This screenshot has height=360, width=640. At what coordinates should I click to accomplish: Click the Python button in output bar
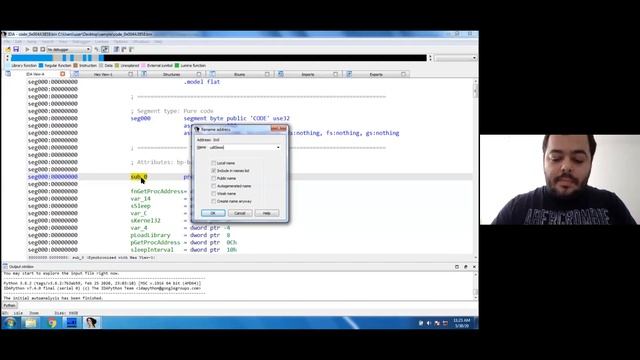point(9,305)
